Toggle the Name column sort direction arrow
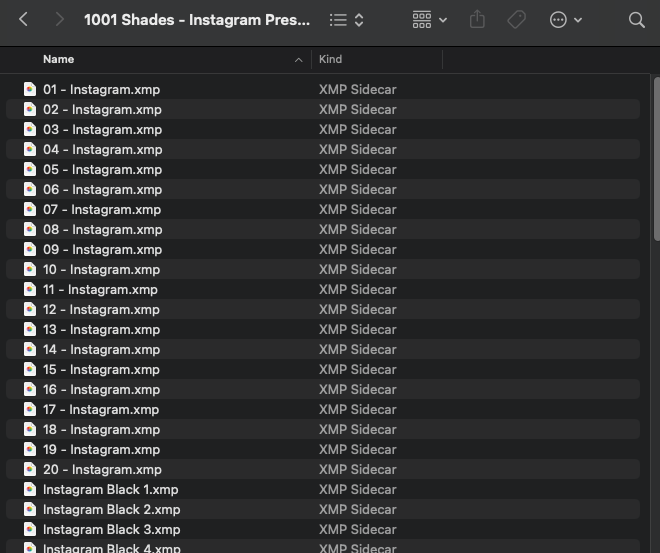The width and height of the screenshot is (660, 553). coord(298,60)
